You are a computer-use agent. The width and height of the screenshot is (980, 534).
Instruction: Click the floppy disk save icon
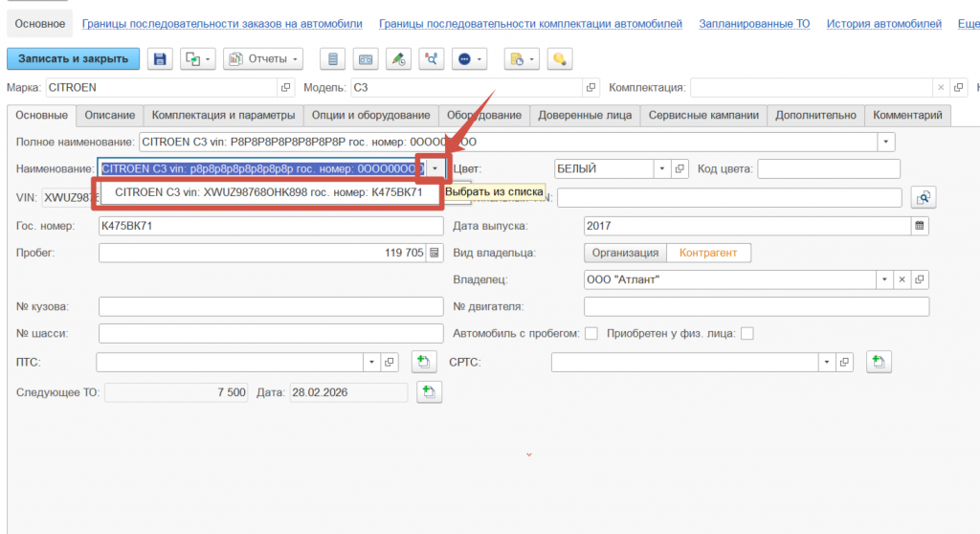pyautogui.click(x=160, y=59)
